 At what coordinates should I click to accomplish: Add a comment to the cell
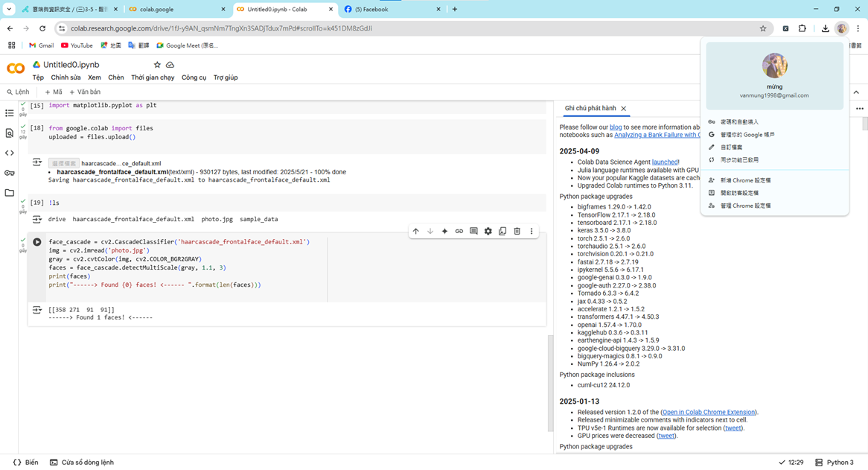point(473,232)
